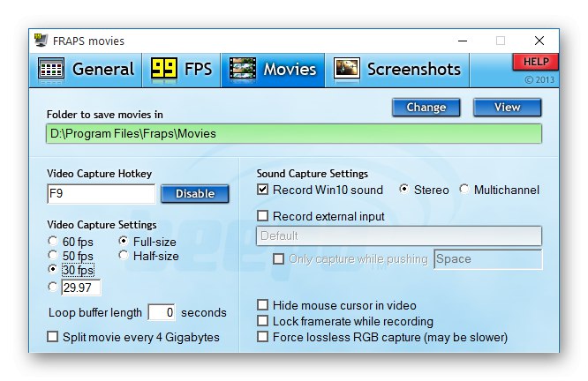Viewport: 588px width, 381px height.
Task: Enable Split movie every 4 Gigabytes
Action: pos(53,337)
